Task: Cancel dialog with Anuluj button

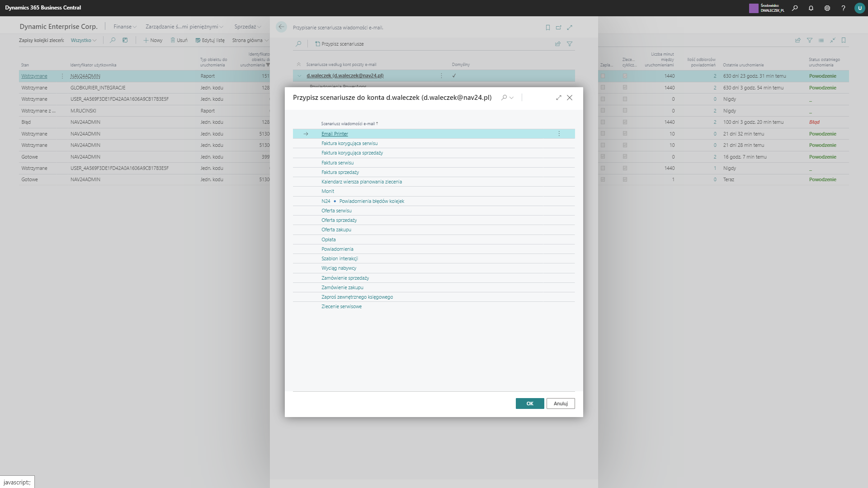Action: pos(561,404)
